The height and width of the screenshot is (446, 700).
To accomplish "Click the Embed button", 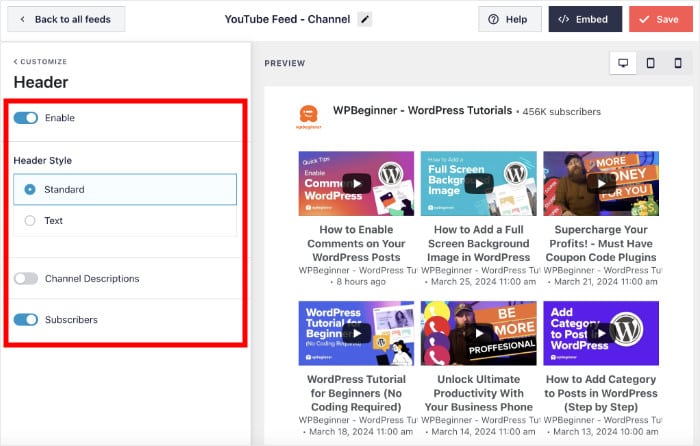I will (585, 19).
